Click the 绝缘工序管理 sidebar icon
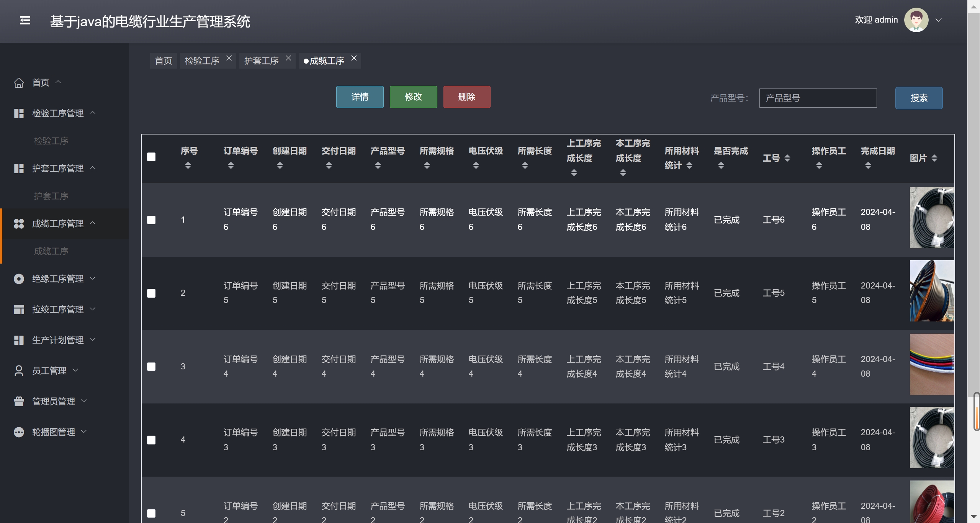Image resolution: width=980 pixels, height=523 pixels. pos(19,279)
